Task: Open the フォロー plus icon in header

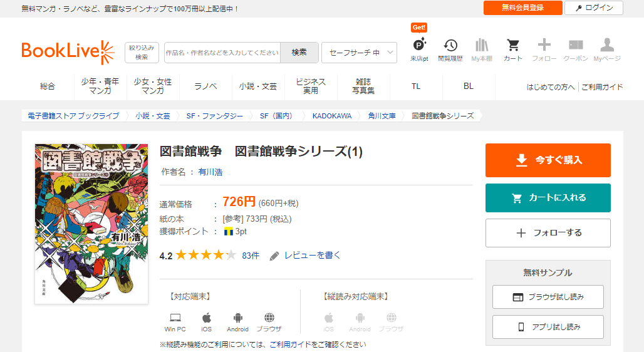Action: click(544, 49)
